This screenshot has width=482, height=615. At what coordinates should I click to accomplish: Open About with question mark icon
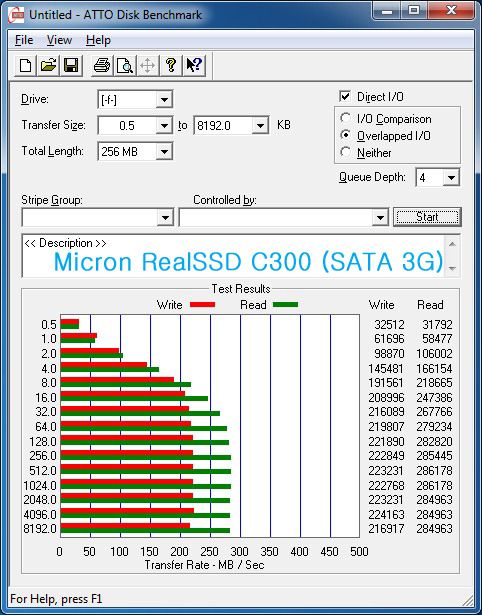(171, 65)
